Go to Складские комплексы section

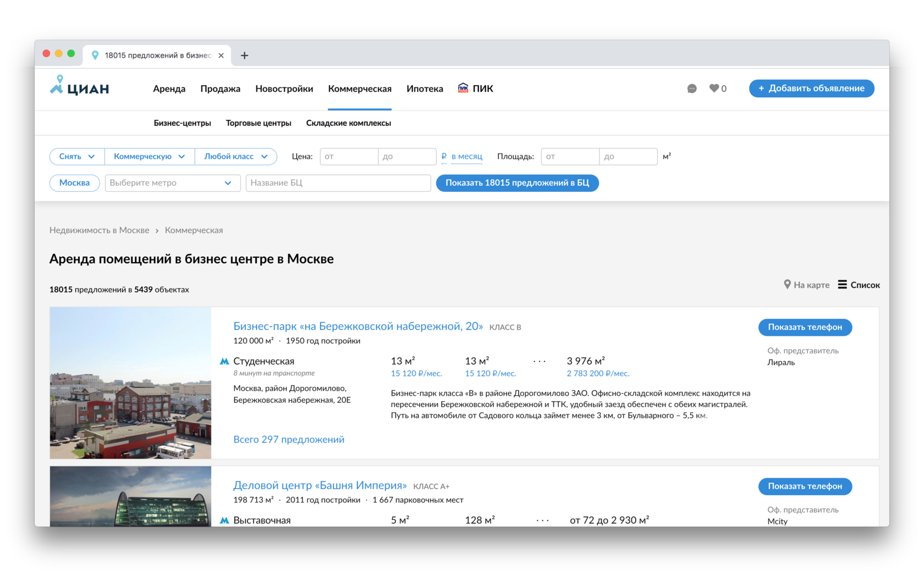pyautogui.click(x=349, y=123)
